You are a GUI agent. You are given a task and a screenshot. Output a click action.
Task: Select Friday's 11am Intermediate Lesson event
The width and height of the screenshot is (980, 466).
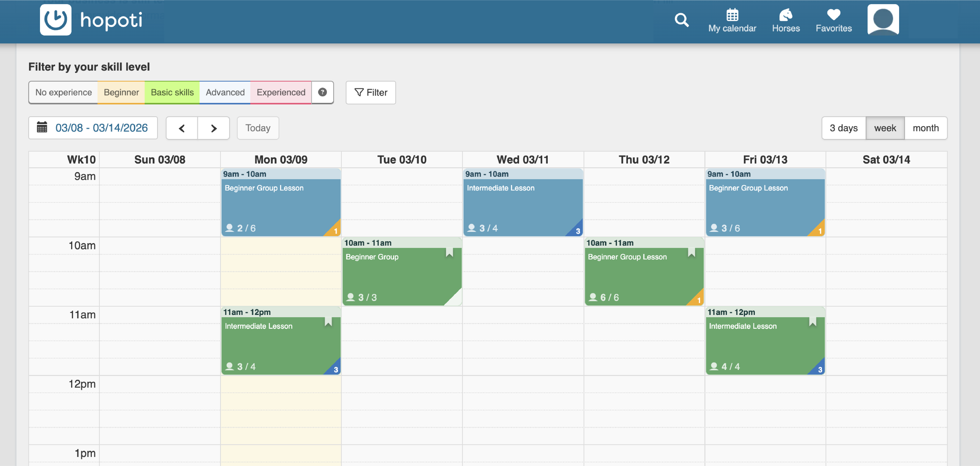[x=765, y=341]
